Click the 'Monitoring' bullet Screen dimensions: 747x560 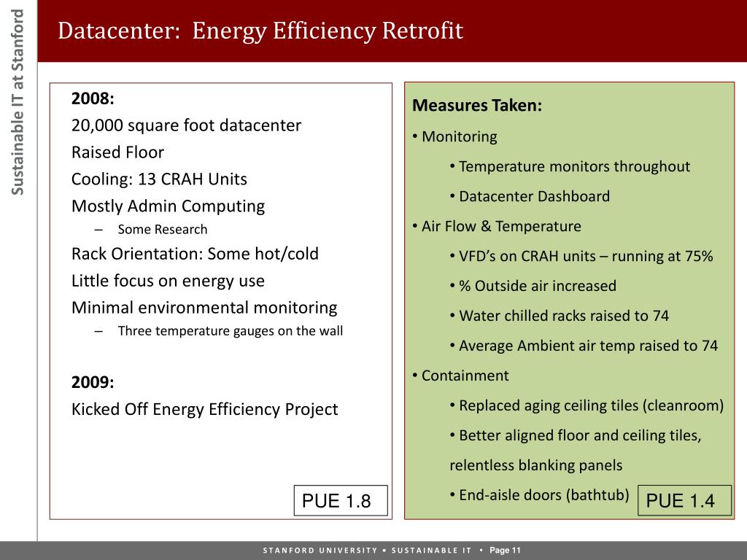coord(455,137)
